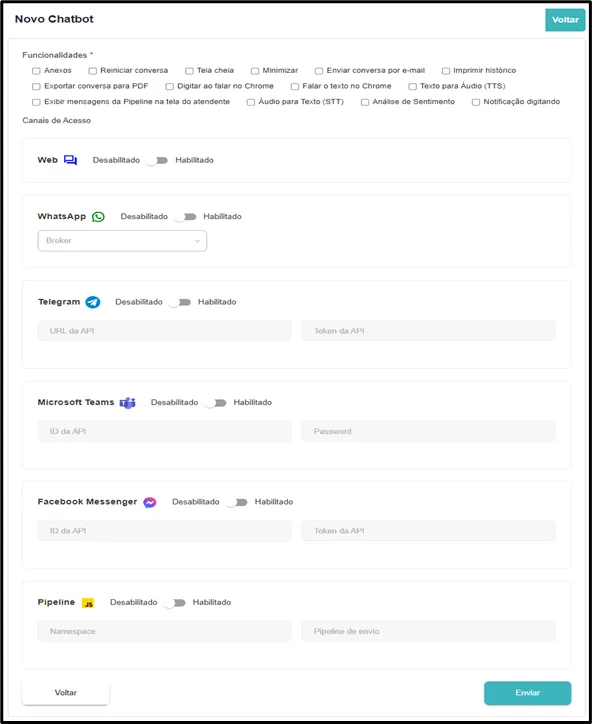The width and height of the screenshot is (592, 724).
Task: Click the Broker dropdown chevron arrow
Action: point(197,241)
